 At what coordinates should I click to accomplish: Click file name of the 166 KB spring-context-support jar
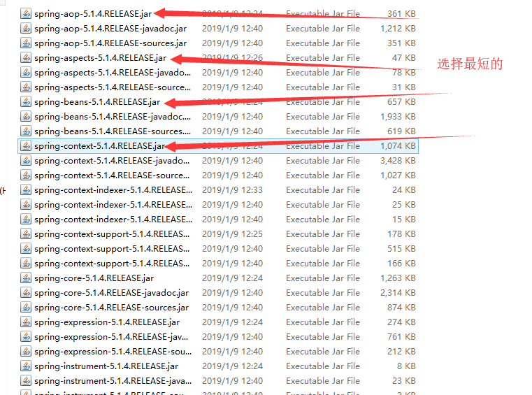click(x=112, y=264)
